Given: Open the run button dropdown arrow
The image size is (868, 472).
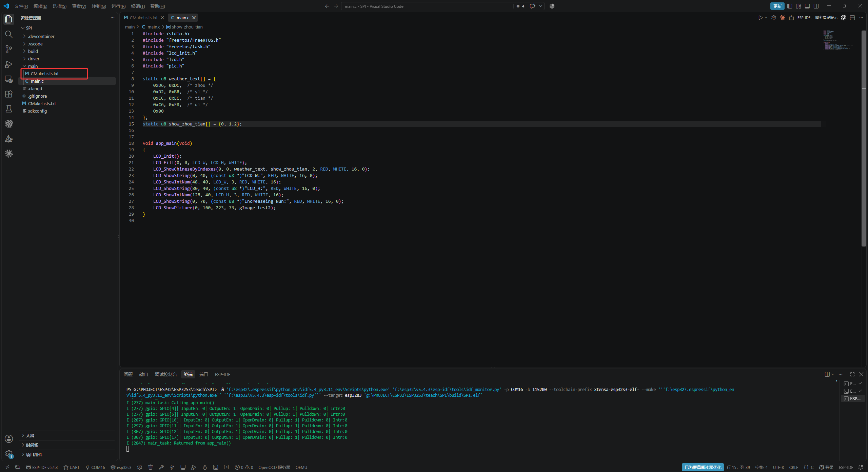Looking at the screenshot, I should point(766,18).
